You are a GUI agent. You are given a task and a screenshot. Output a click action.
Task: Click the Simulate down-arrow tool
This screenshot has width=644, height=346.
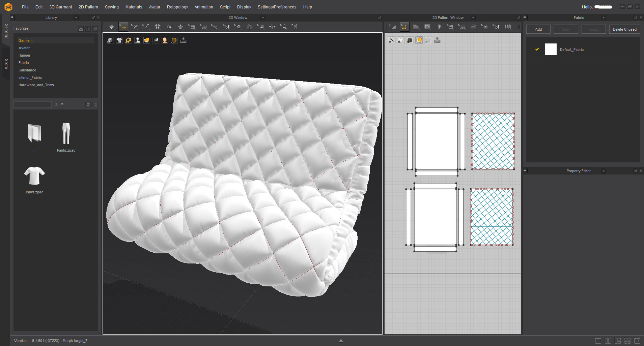point(111,27)
